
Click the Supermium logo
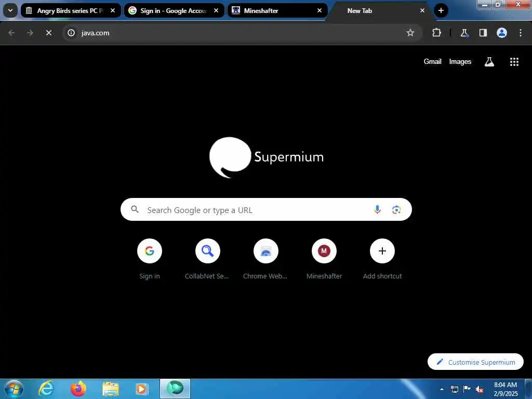(267, 157)
